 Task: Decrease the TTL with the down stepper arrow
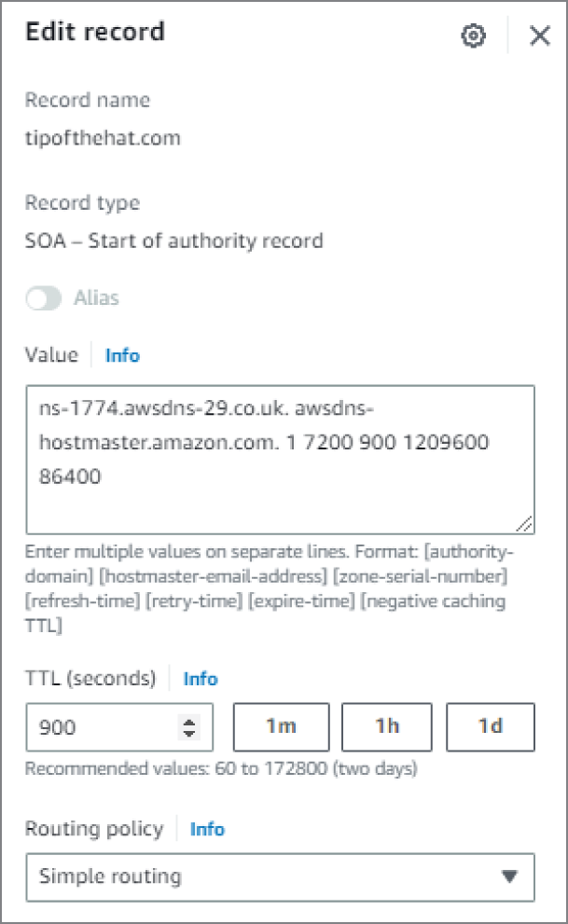click(189, 734)
